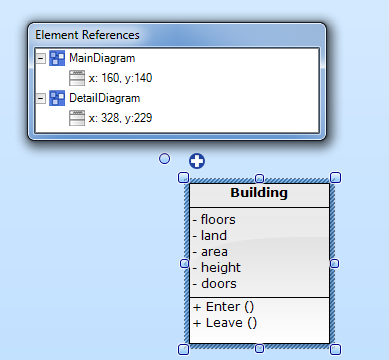Viewport: 389px width, 360px height.
Task: Click the Element References title bar
Action: 177,35
